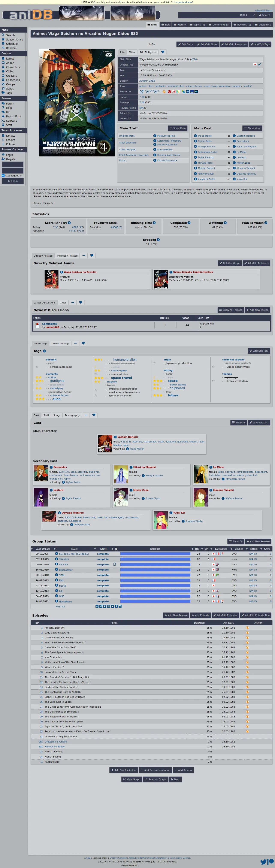Open the Japanese Wikipedia resource icon

157,92
